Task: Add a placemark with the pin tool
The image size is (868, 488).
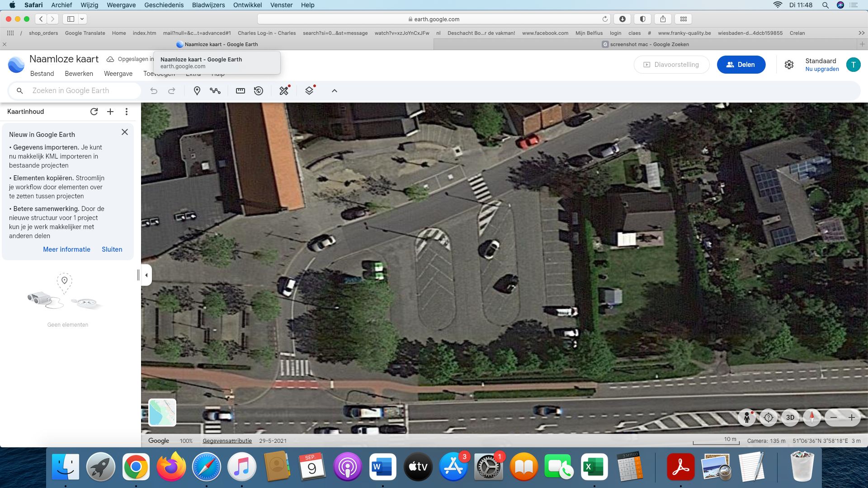Action: [197, 91]
